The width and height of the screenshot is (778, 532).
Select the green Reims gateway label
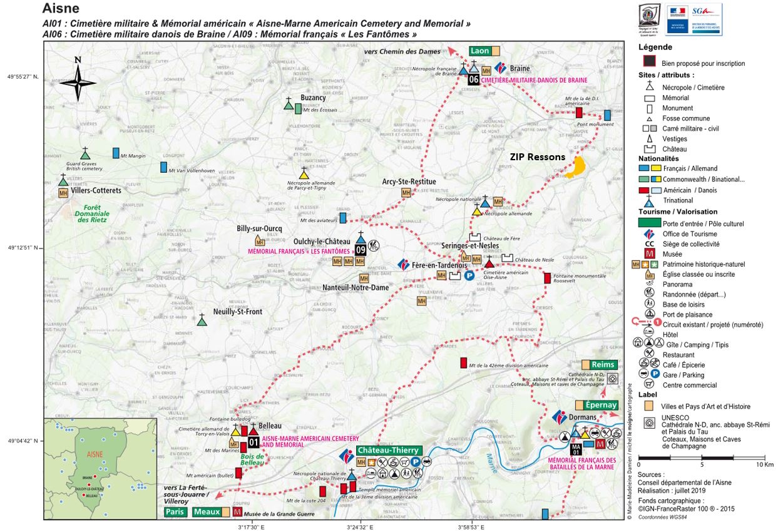tap(603, 365)
